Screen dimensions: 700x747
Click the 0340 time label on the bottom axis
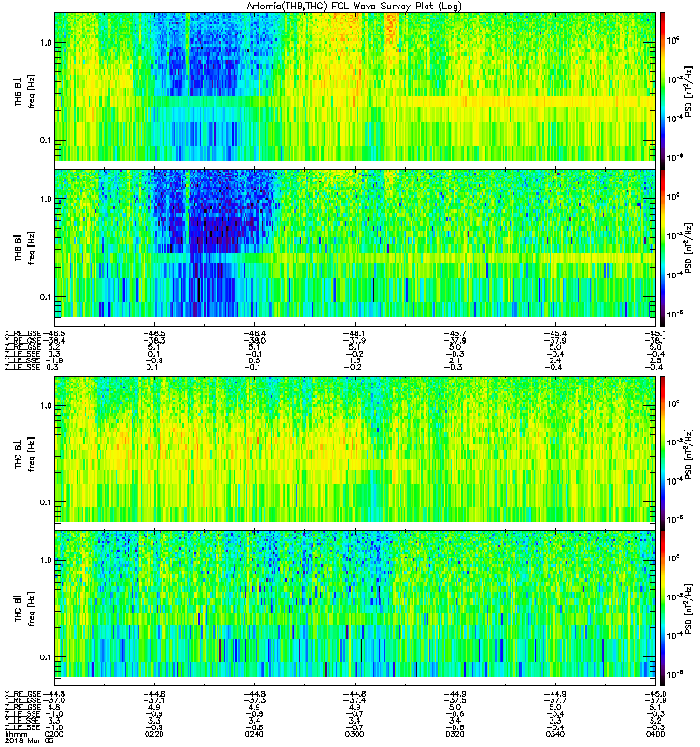click(x=554, y=734)
